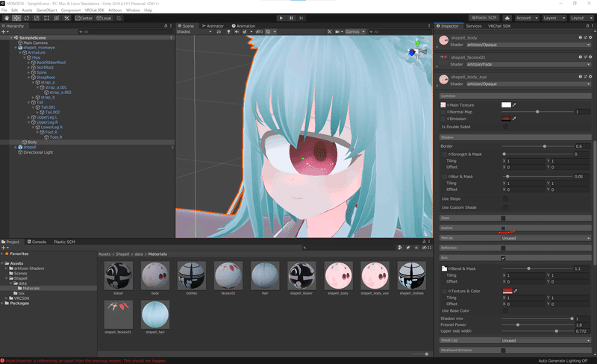Select the Scale tool in toolbar

point(37,18)
